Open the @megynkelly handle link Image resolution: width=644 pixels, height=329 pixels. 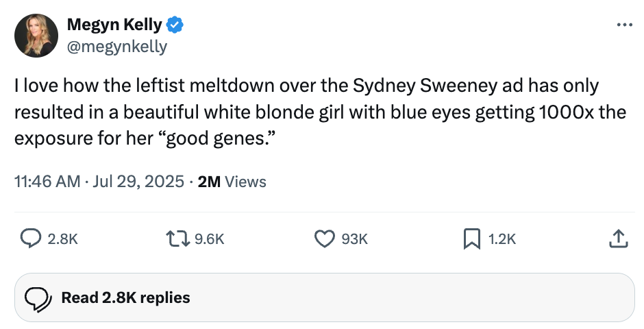116,47
